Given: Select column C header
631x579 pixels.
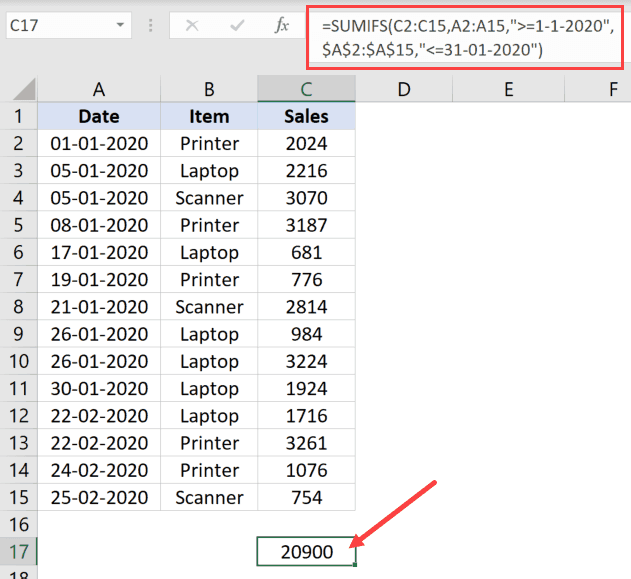Looking at the screenshot, I should (306, 89).
